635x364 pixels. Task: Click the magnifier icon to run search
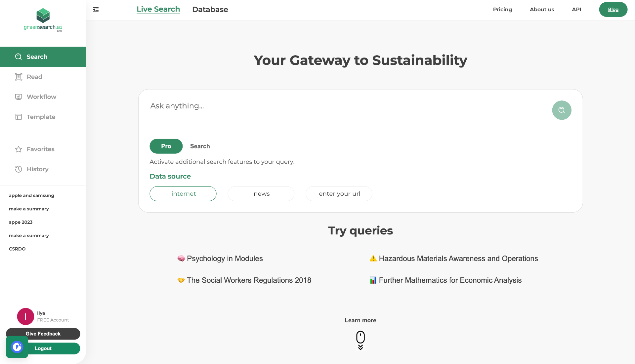[561, 110]
